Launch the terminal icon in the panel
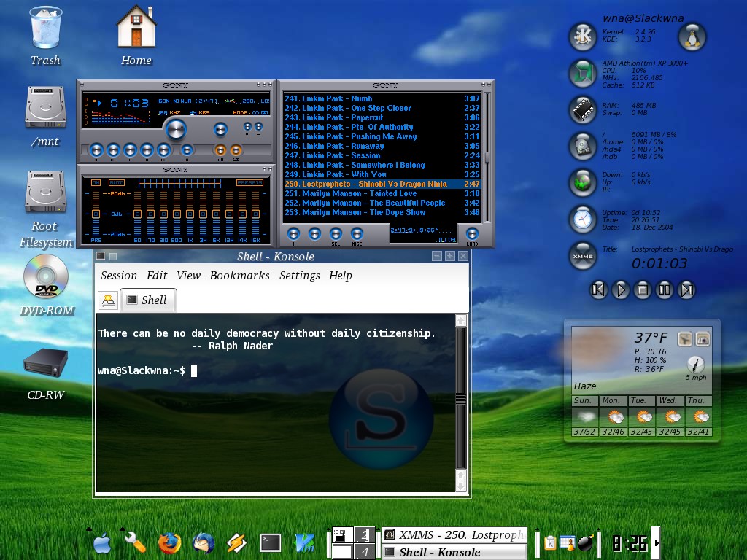The image size is (747, 560). click(x=271, y=543)
